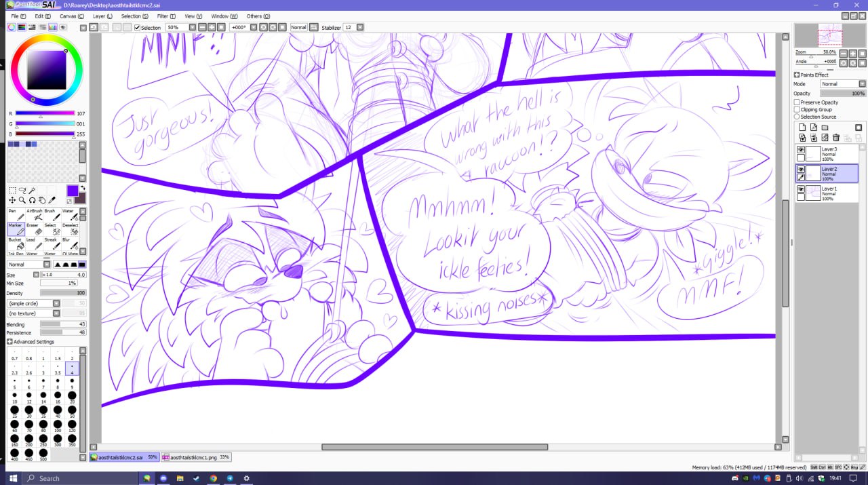This screenshot has width=868, height=485.
Task: Activate the rectangular selection tool
Action: 12,191
